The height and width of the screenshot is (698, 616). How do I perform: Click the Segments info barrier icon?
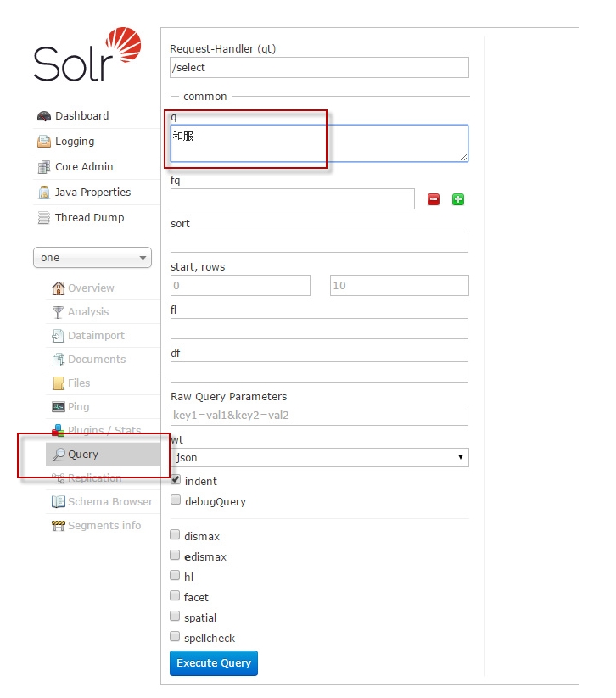pos(59,526)
